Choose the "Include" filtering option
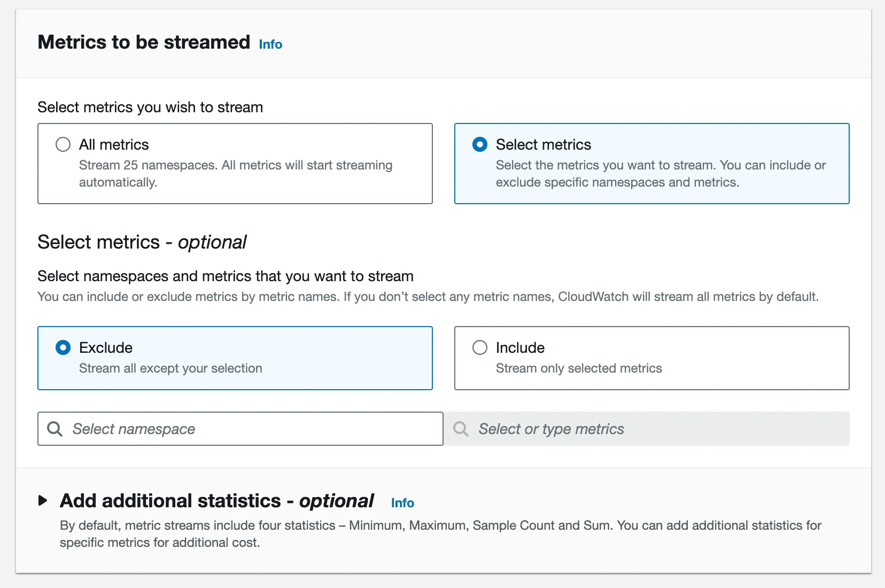The image size is (885, 588). 480,347
